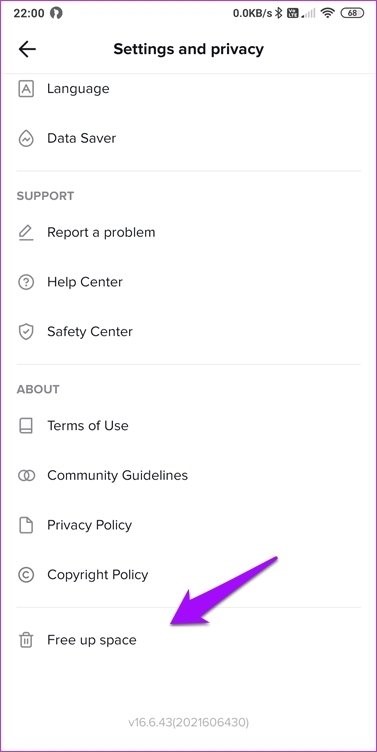This screenshot has width=377, height=752.
Task: Select Report a problem entry
Action: 188,233
